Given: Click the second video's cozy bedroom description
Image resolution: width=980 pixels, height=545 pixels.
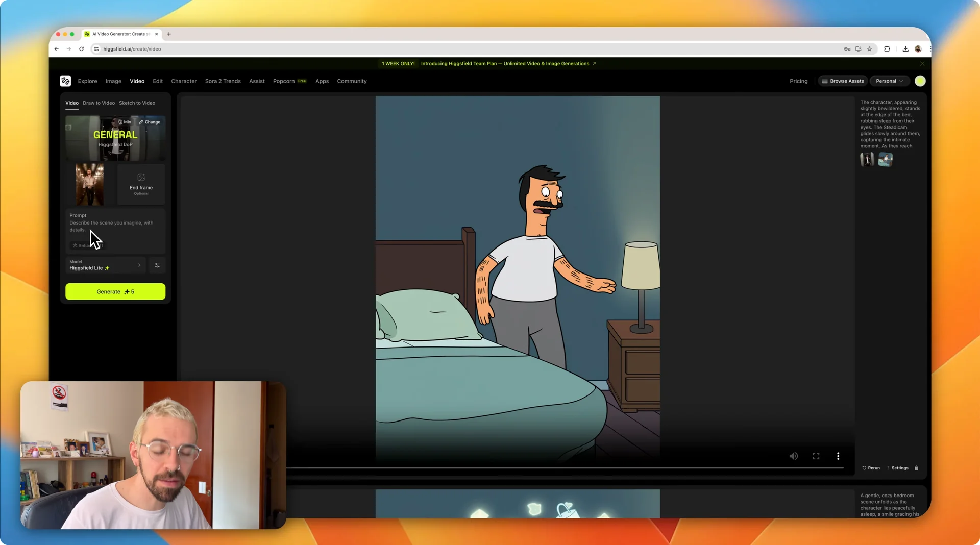Looking at the screenshot, I should [x=891, y=505].
